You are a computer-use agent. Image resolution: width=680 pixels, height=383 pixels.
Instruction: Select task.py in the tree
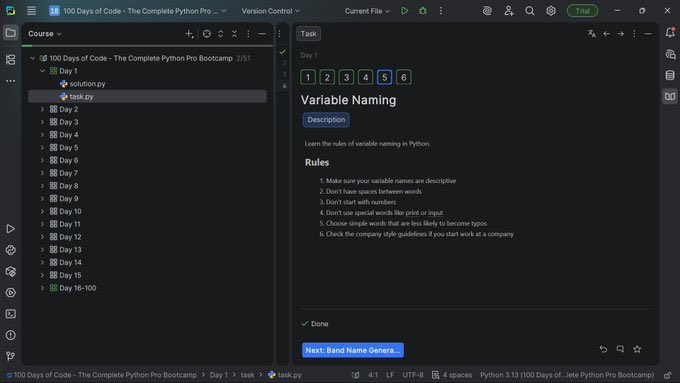[x=147, y=96]
